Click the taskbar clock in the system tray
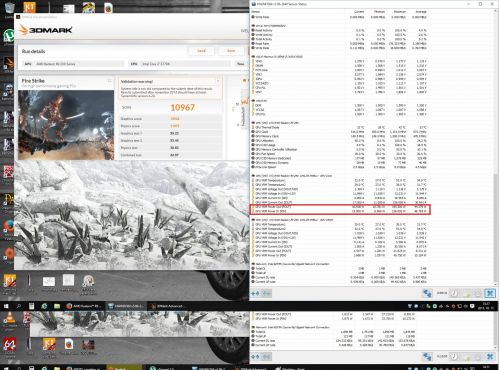 pos(486,306)
